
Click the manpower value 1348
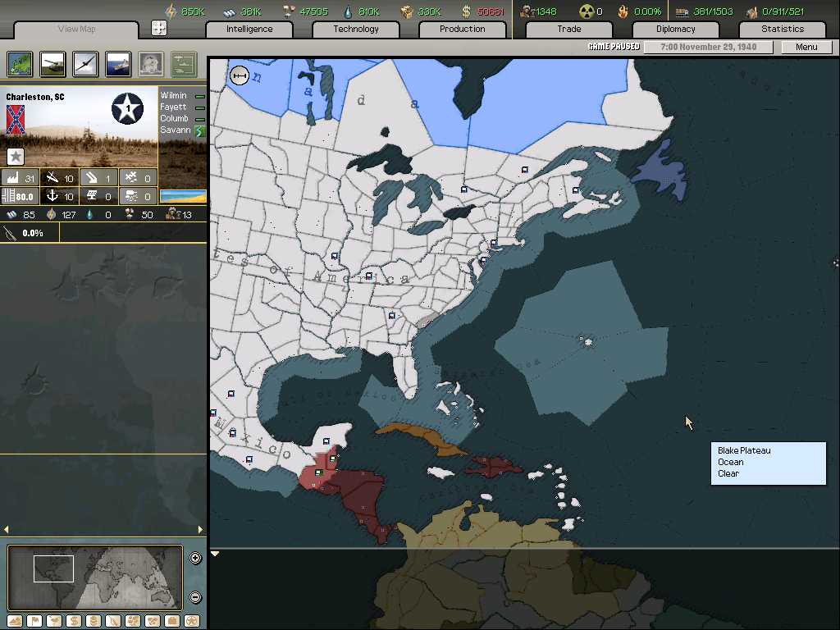(x=546, y=11)
